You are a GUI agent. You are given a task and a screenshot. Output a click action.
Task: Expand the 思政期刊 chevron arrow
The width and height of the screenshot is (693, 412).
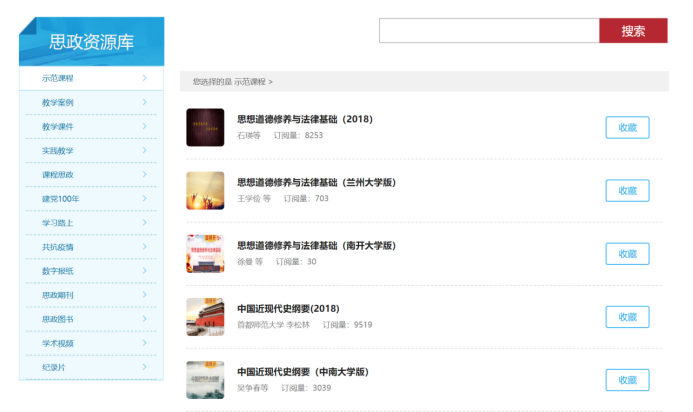145,295
